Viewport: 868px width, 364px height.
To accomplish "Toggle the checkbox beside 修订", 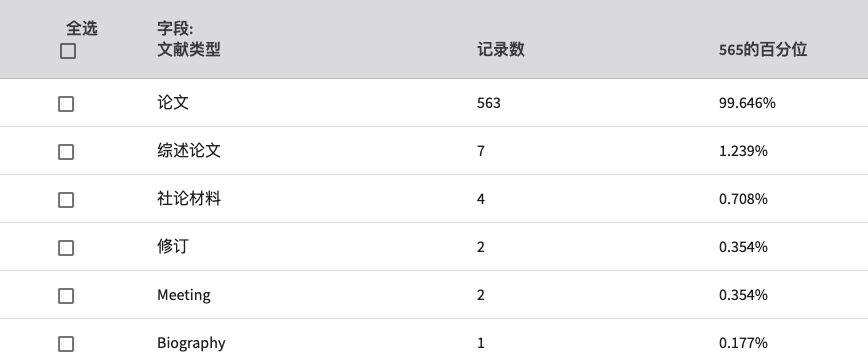I will tap(66, 248).
